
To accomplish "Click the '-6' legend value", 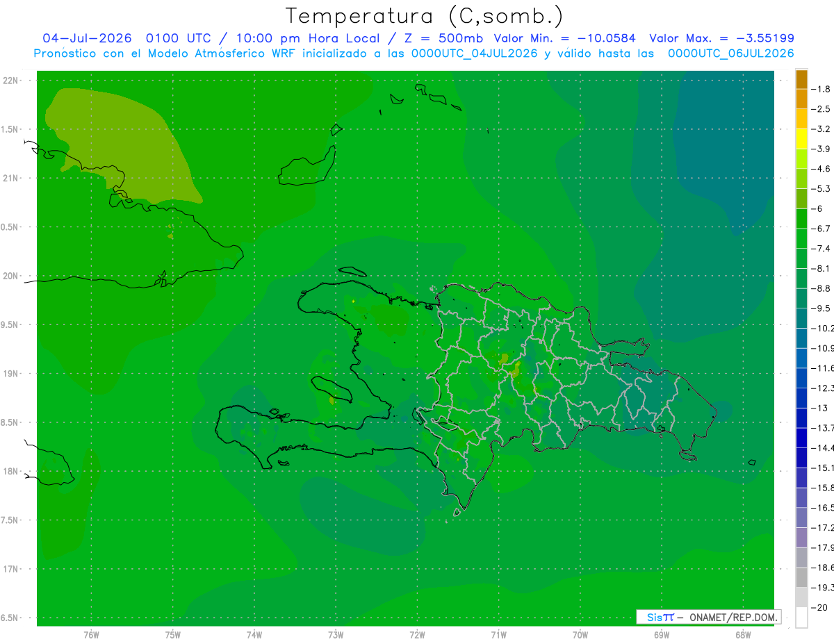I will pos(817,208).
